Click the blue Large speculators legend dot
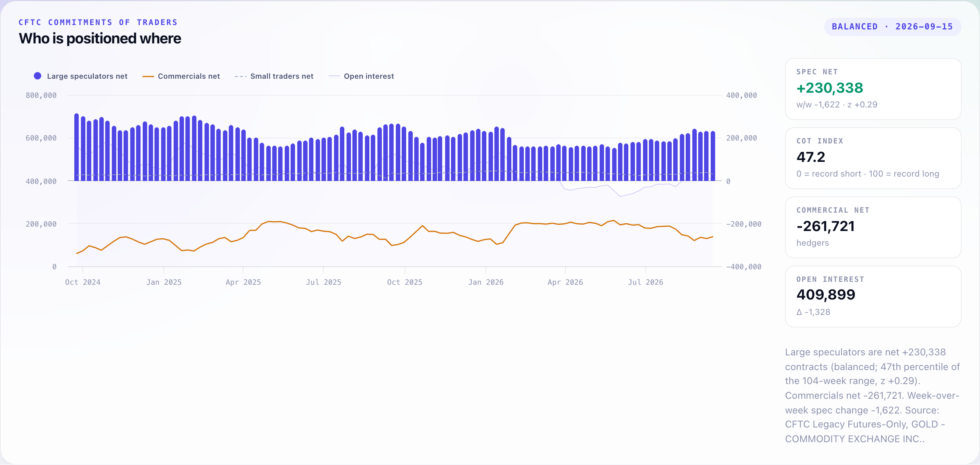Viewport: 980px width, 465px height. pos(37,76)
